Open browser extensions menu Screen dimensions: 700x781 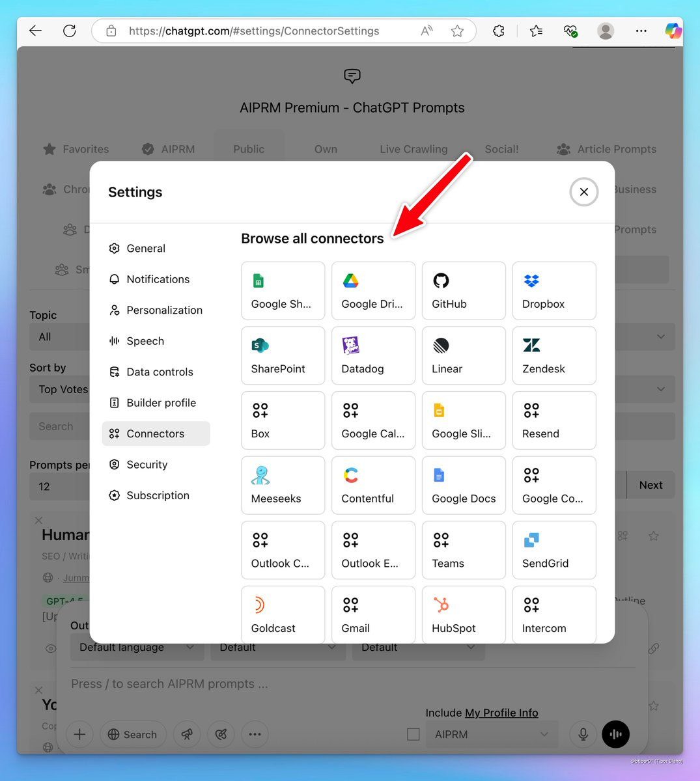pyautogui.click(x=499, y=31)
